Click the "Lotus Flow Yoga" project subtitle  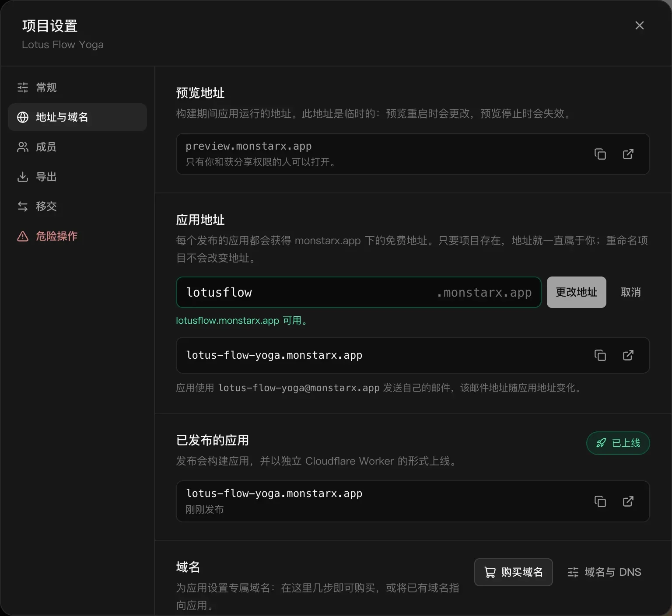click(63, 45)
